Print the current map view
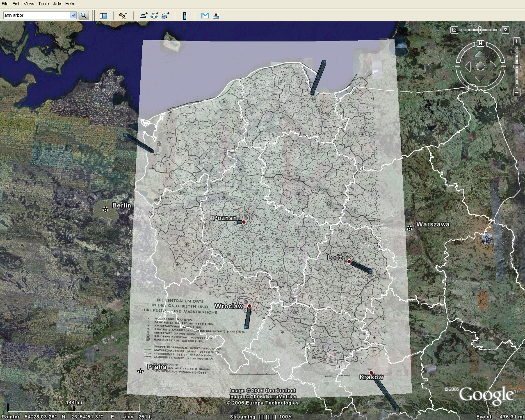Screen dimensions: 525x420 216,16
